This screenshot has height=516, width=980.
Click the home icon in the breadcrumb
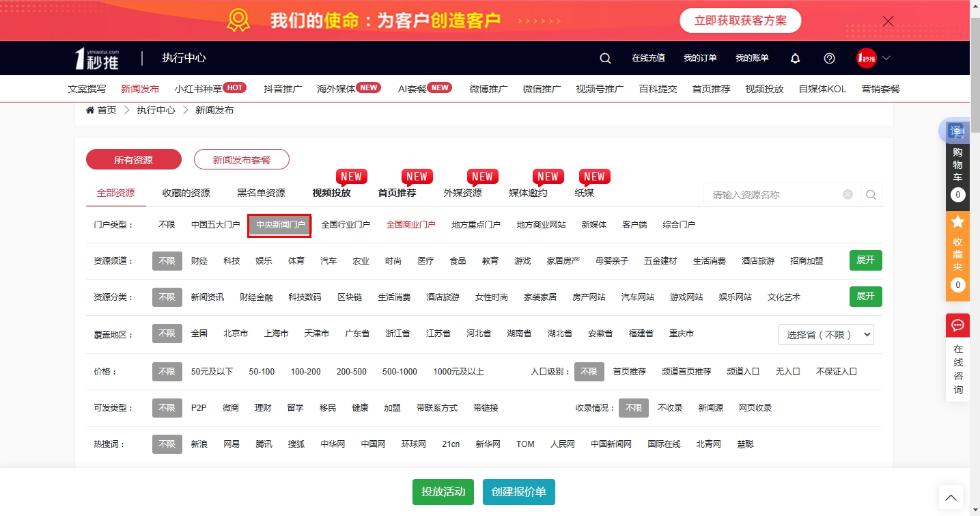coord(92,109)
